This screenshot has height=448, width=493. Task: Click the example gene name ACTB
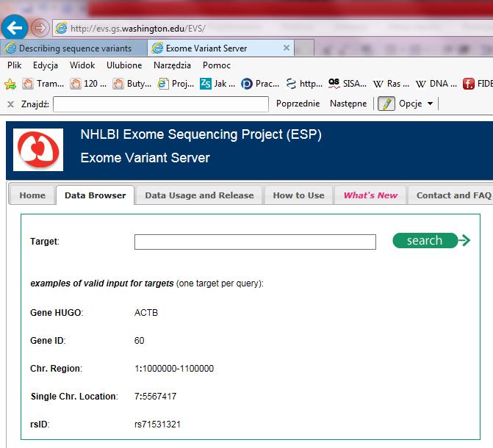pos(146,313)
